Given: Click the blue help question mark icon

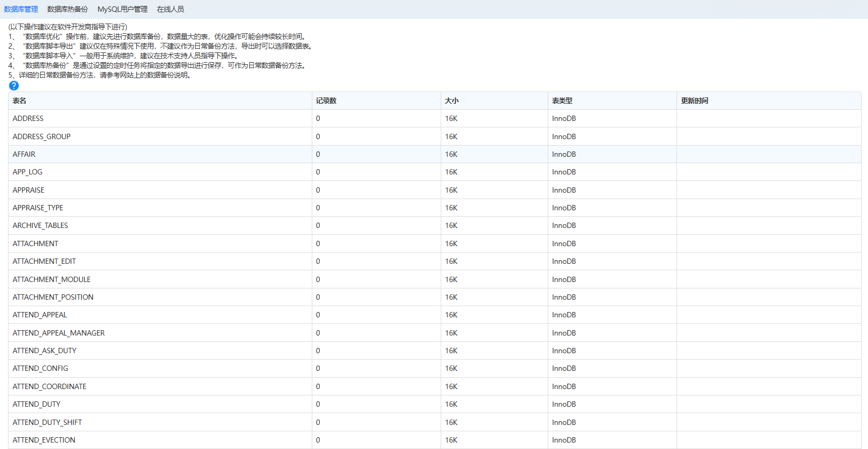Looking at the screenshot, I should tap(14, 86).
